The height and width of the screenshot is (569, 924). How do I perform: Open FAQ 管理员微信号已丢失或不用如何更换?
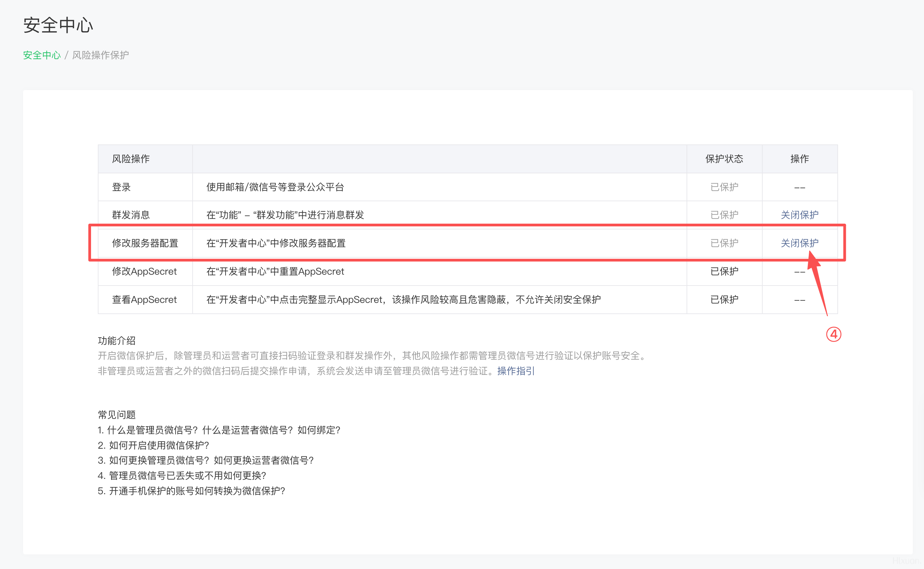click(x=182, y=476)
